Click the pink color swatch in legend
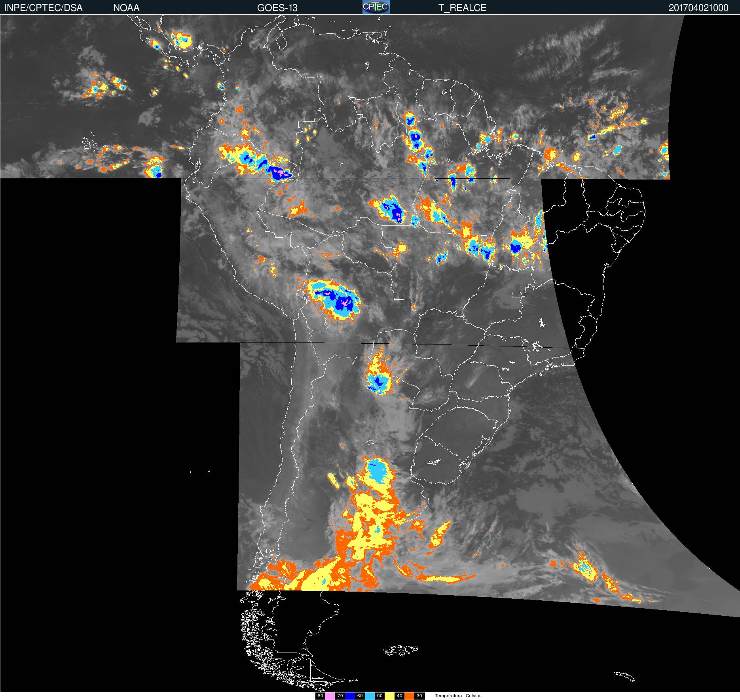The height and width of the screenshot is (700, 740). click(x=330, y=696)
